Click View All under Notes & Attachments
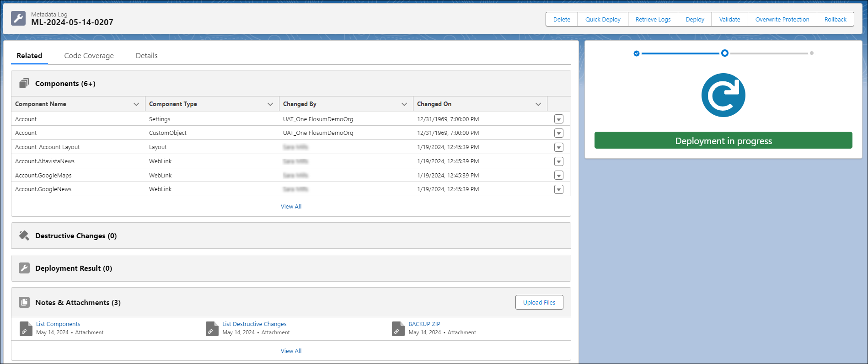868x364 pixels. point(291,351)
